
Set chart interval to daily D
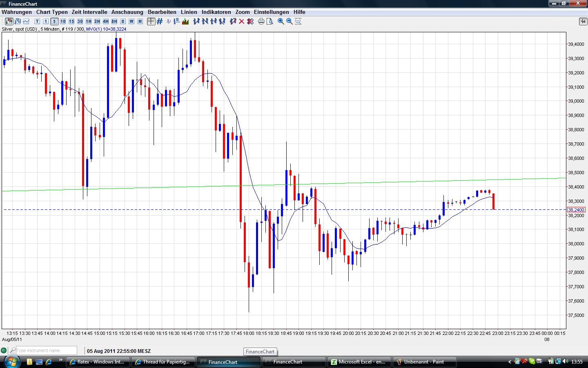click(123, 21)
